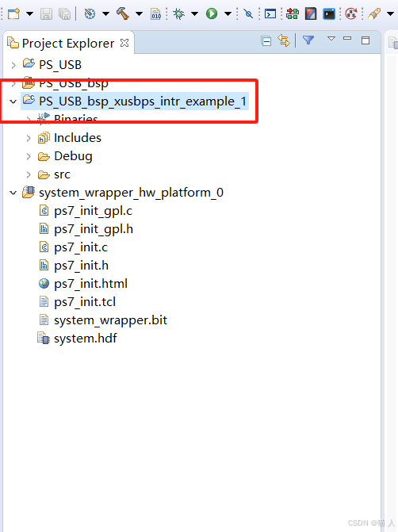Expand the src folder node

[x=29, y=174]
